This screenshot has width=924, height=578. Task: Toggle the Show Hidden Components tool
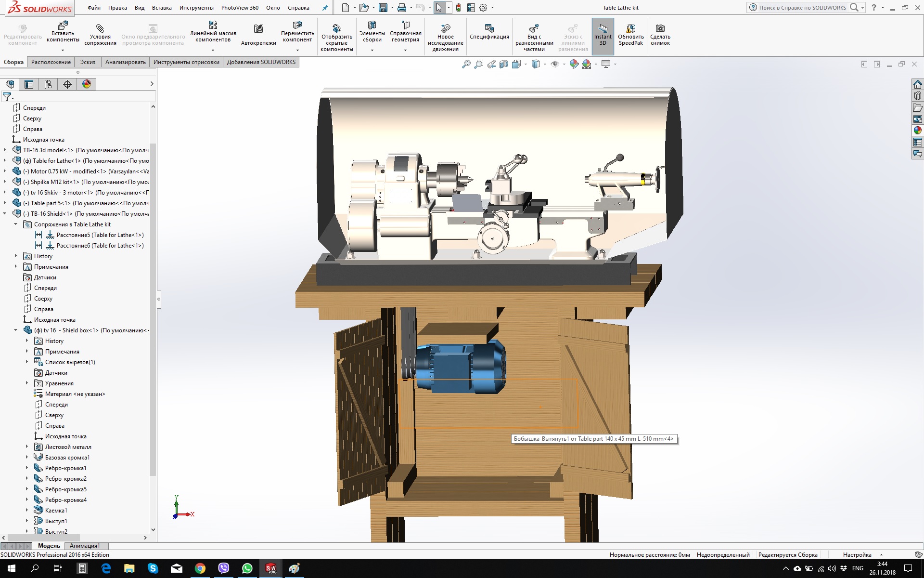(337, 28)
